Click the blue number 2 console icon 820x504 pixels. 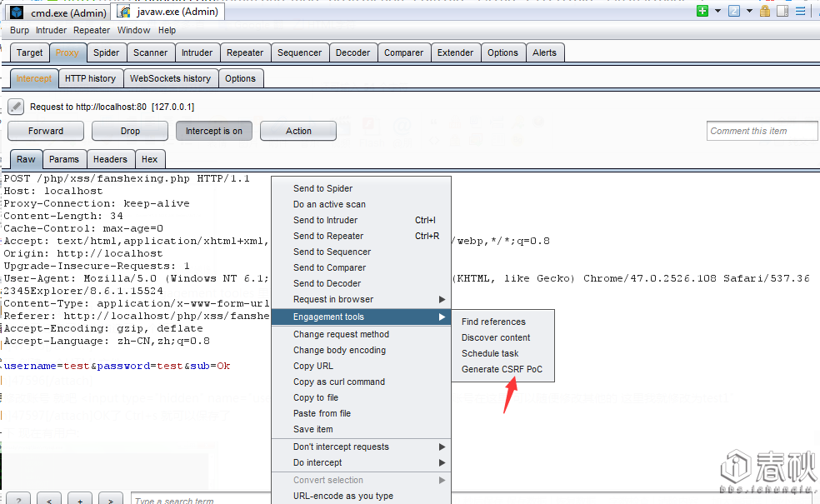pos(734,11)
